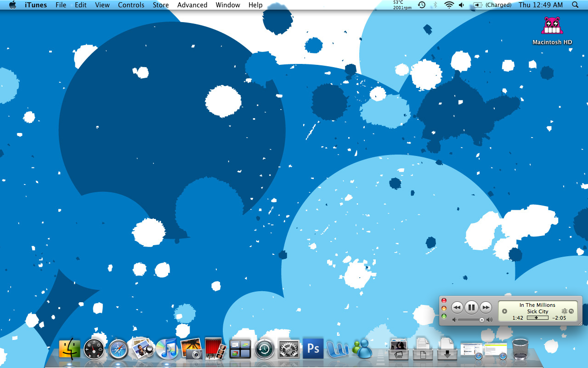Toggle the remaining time -2:05 display
Viewport: 588px width, 368px height.
coord(559,318)
